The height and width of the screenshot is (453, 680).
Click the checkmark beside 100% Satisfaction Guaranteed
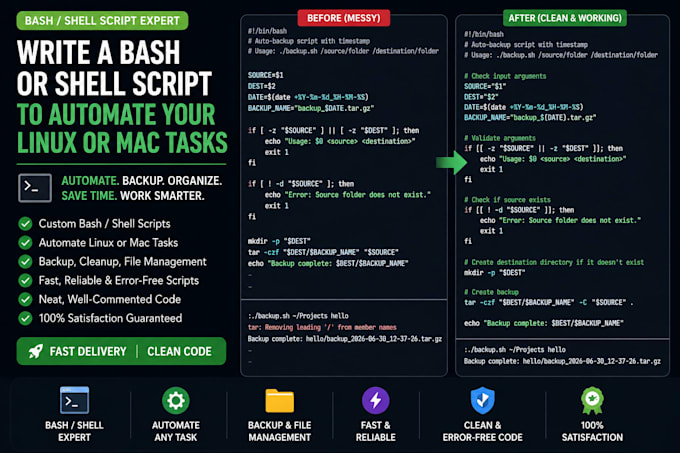[x=26, y=318]
